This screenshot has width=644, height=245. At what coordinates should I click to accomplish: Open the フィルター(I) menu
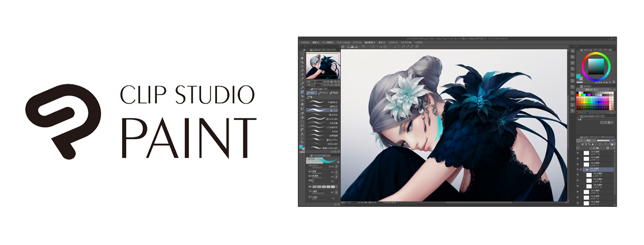click(393, 42)
